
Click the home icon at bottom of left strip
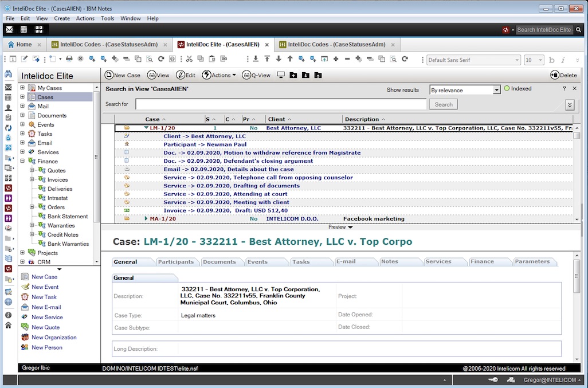(x=8, y=325)
